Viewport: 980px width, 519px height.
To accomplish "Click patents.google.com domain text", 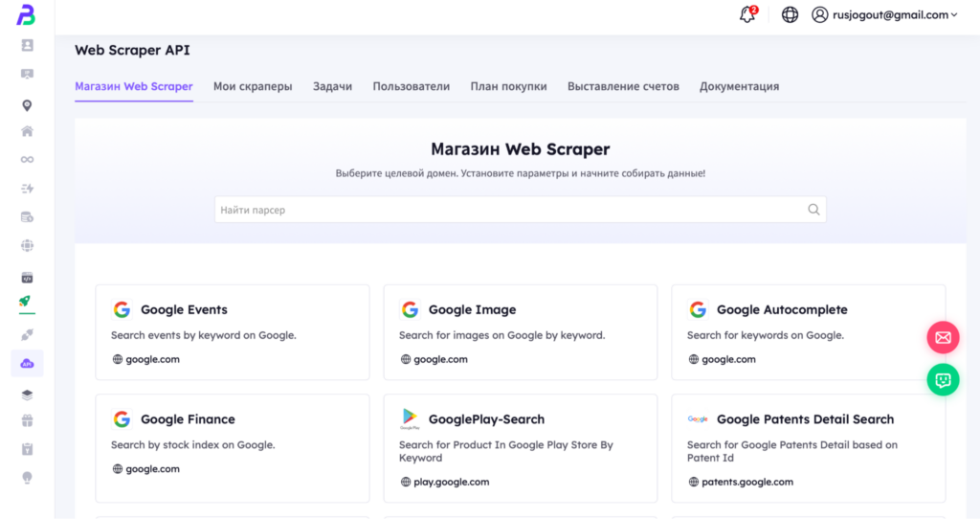I will tap(747, 482).
